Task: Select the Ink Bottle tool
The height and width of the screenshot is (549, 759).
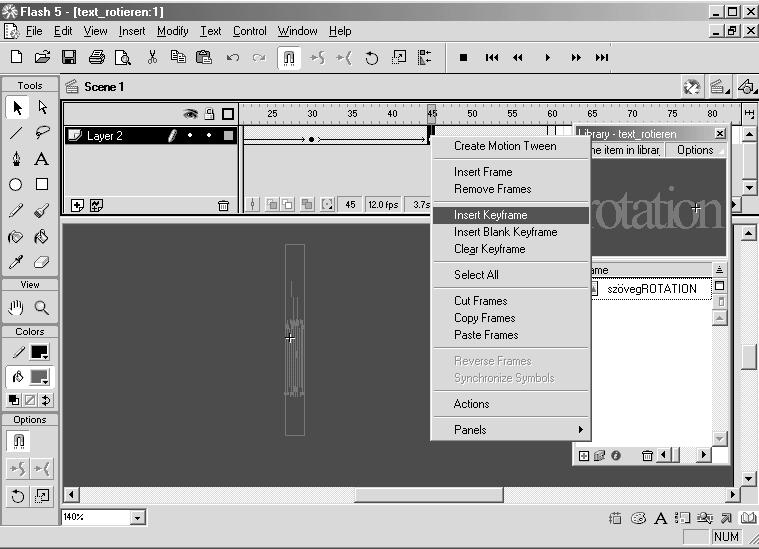Action: pos(15,237)
